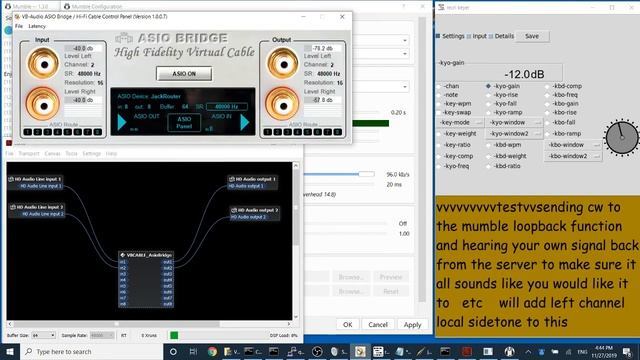Select Input ASIO Route channel 1
Image resolution: width=640 pixels, height=360 pixels.
click(28, 132)
